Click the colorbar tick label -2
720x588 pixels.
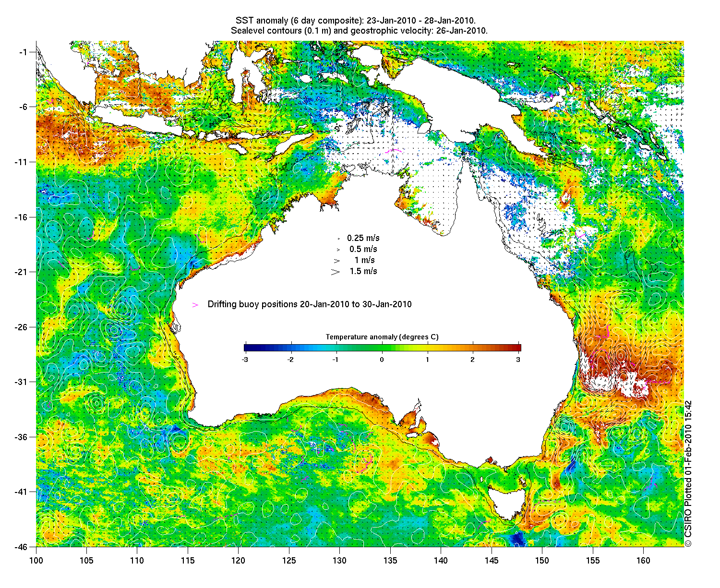point(290,359)
